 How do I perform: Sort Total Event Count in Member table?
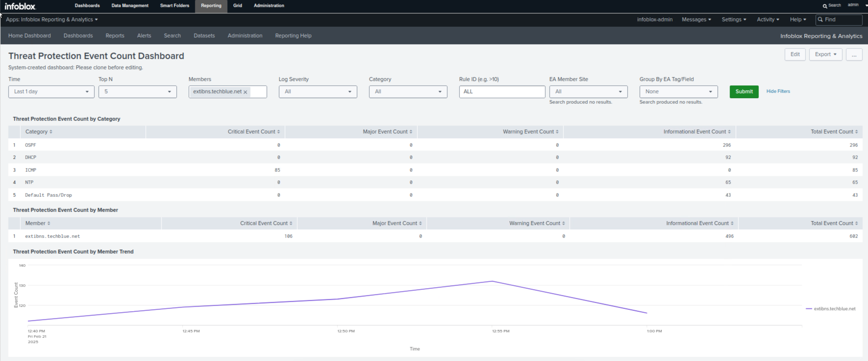[856, 223]
